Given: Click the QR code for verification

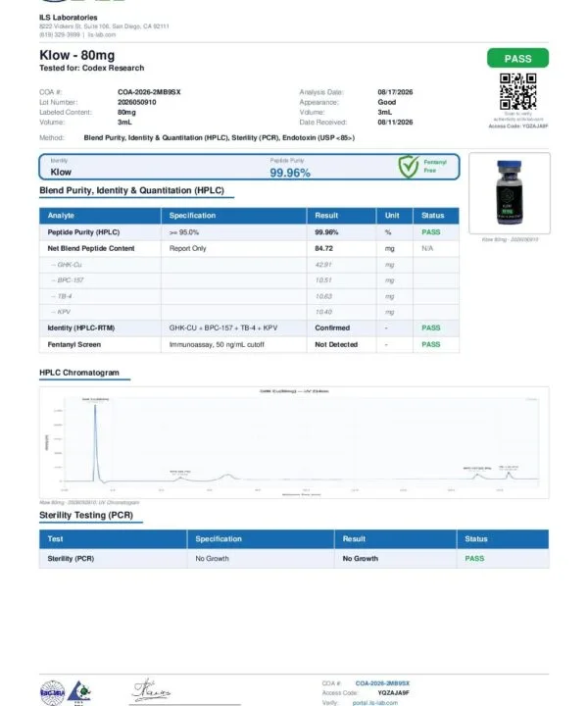Looking at the screenshot, I should coord(517,91).
